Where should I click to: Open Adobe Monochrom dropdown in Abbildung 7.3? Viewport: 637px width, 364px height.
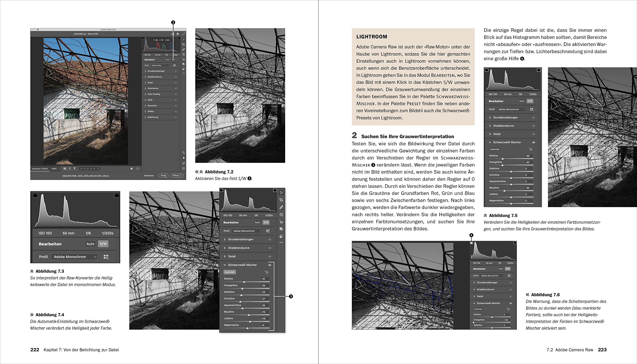[x=74, y=257]
